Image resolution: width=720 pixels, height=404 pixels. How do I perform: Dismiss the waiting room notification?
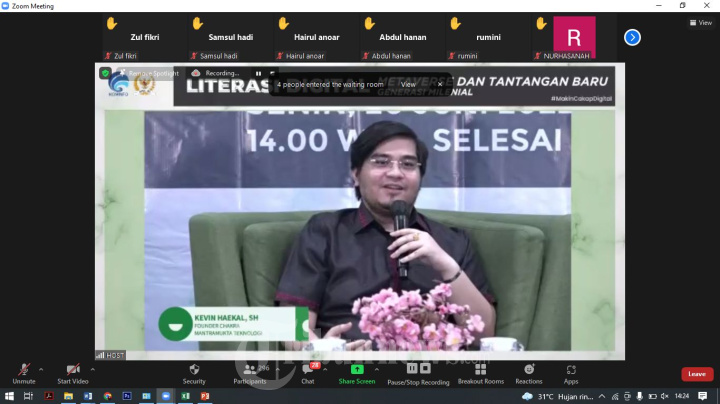439,85
